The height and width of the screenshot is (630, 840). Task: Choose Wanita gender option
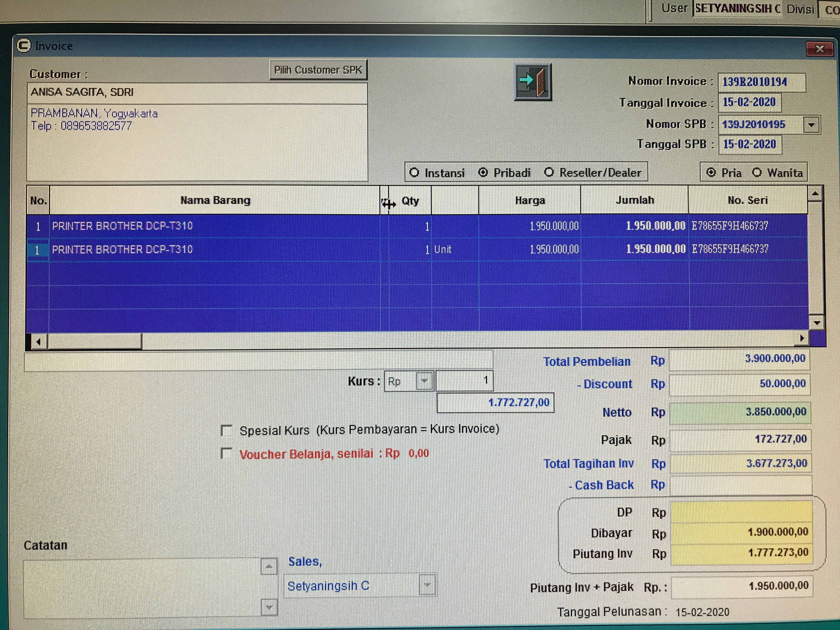[x=757, y=173]
